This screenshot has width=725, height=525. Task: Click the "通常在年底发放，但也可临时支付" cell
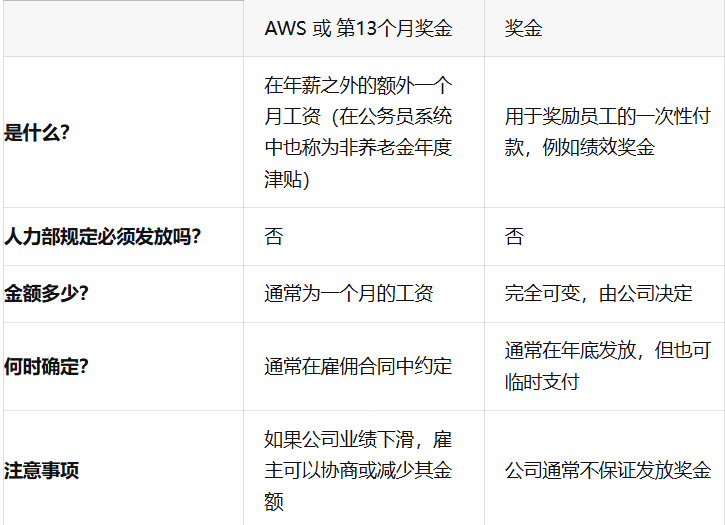607,366
